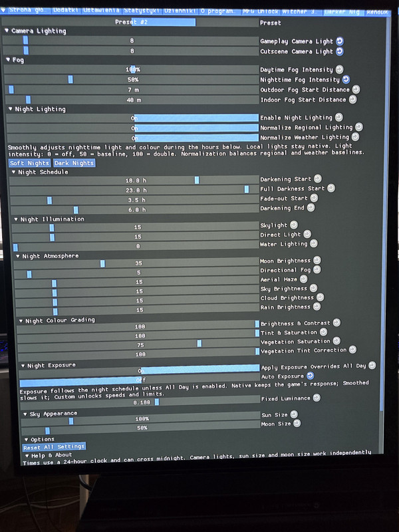399x532 pixels.
Task: Switch to the Dzienniki tab
Action: click(180, 11)
